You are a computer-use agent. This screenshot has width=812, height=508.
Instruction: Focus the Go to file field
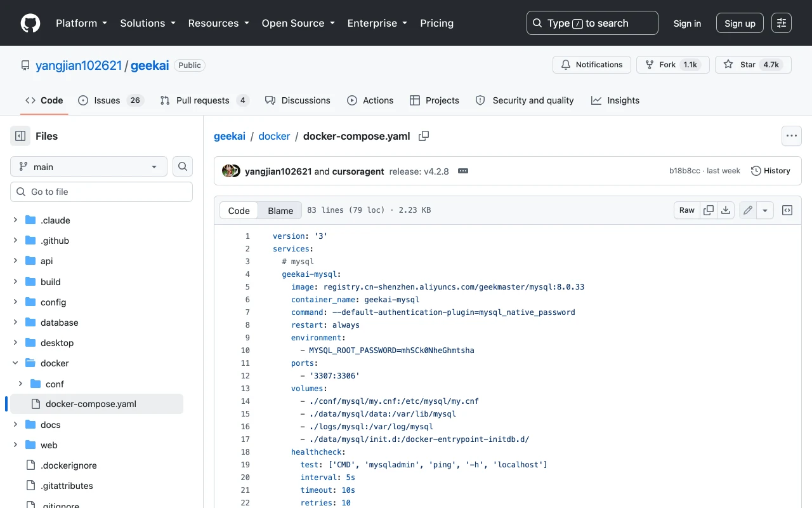101,192
